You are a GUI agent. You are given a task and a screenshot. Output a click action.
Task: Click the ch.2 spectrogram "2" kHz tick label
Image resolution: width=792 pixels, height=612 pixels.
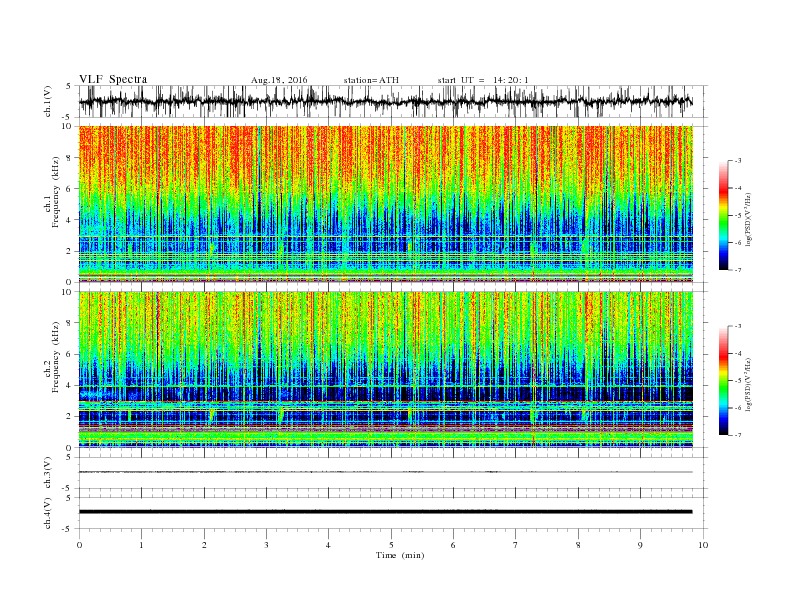70,417
